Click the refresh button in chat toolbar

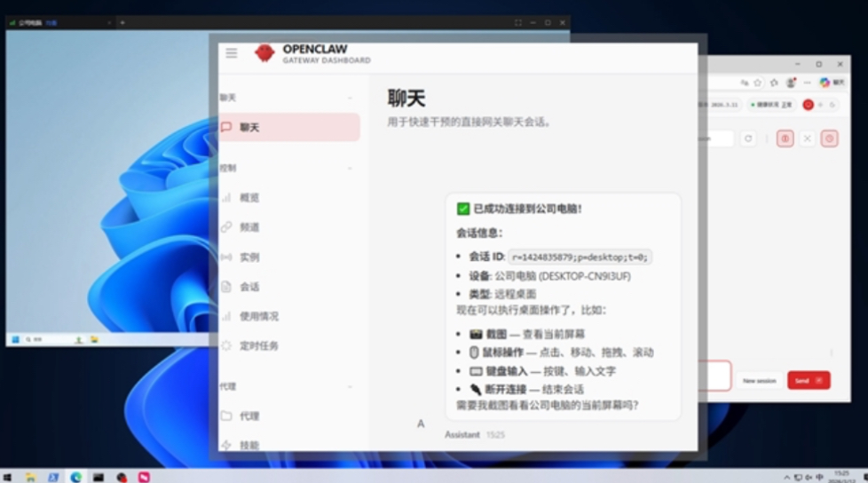pyautogui.click(x=748, y=139)
